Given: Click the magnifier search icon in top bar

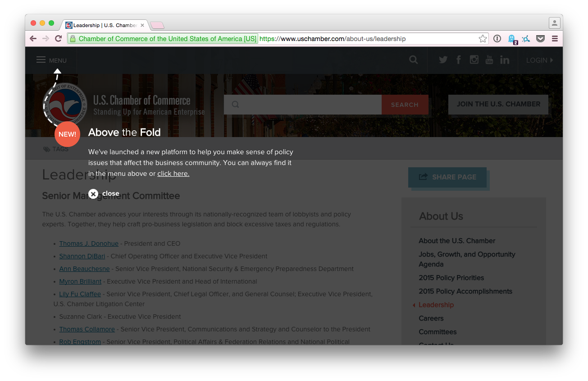Looking at the screenshot, I should (413, 60).
